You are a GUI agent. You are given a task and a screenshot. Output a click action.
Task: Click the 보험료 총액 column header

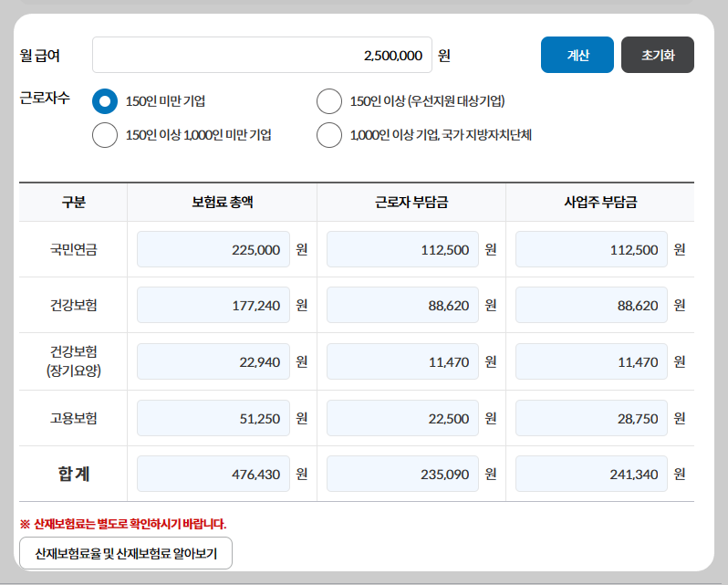(x=223, y=202)
